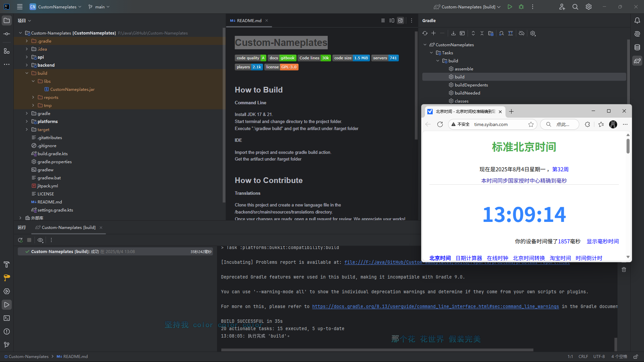Open Terminal tool window in sidebar
This screenshot has width=644, height=362.
coord(7,318)
